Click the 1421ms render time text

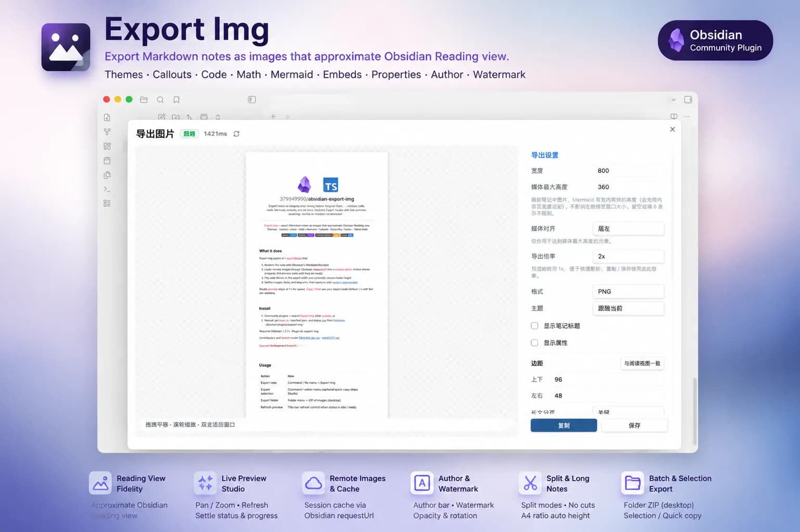pyautogui.click(x=215, y=134)
